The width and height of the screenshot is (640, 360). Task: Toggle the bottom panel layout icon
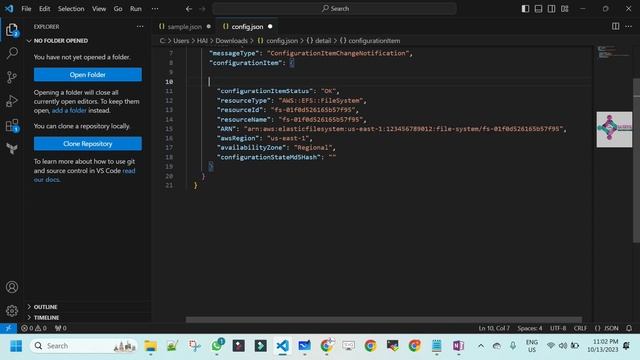click(x=538, y=9)
